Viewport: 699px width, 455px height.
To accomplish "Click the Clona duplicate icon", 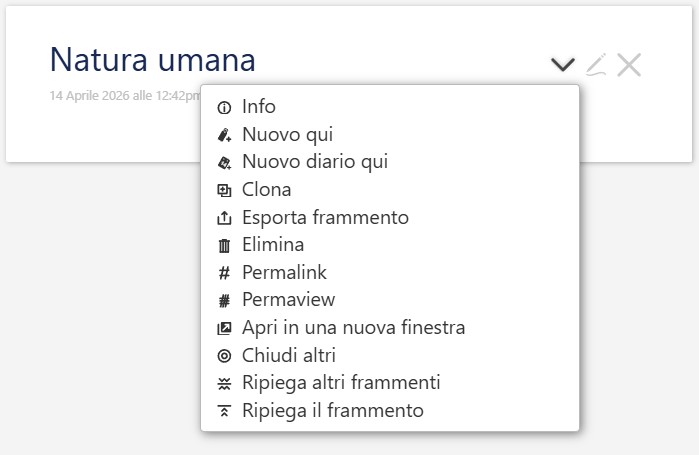I will click(224, 190).
